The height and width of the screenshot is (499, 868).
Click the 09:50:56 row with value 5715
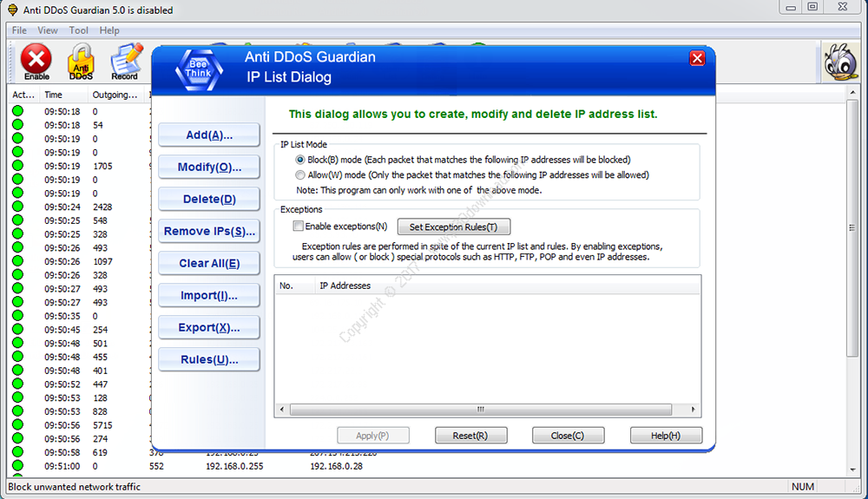[78, 425]
